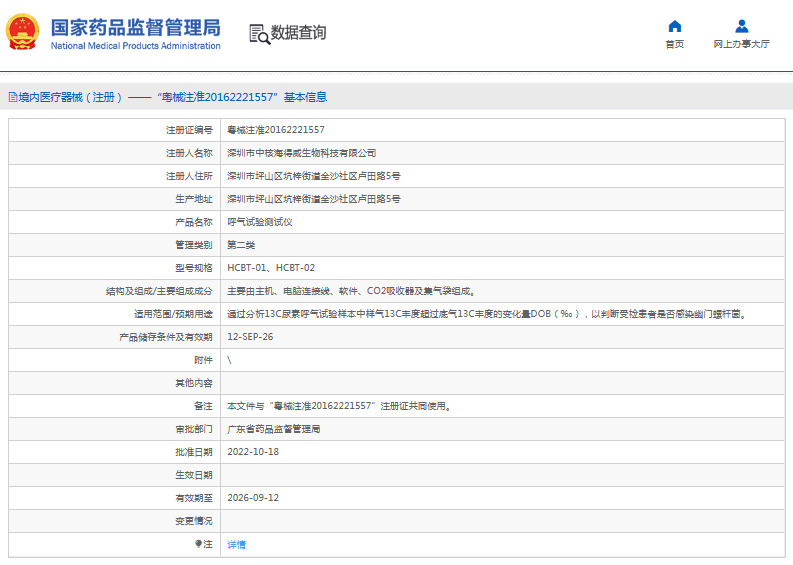Click the 注册人名称 row label
793x565 pixels.
[189, 153]
